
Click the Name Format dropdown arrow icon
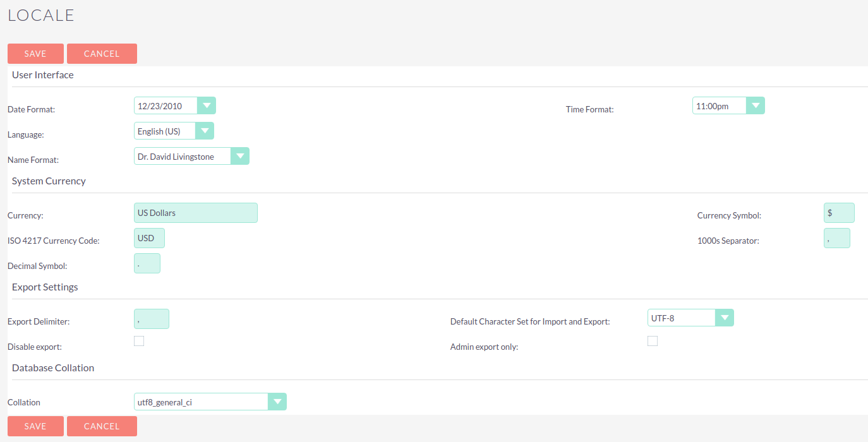click(239, 156)
